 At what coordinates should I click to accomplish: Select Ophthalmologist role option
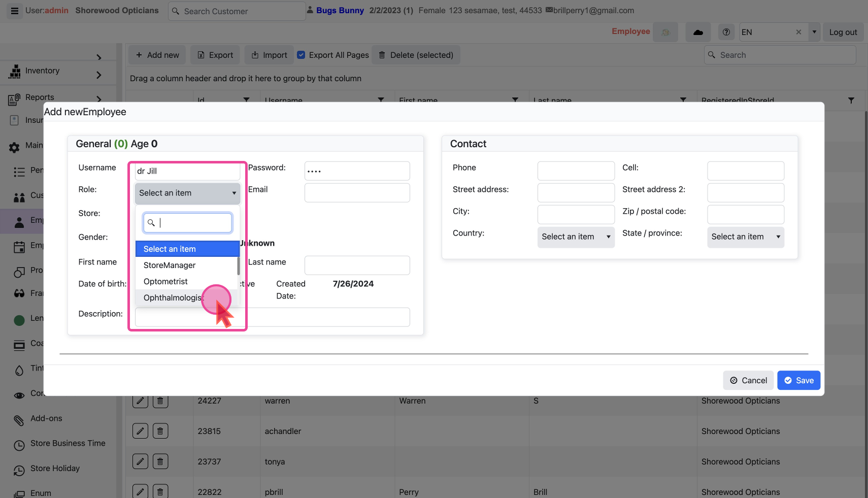pyautogui.click(x=172, y=298)
